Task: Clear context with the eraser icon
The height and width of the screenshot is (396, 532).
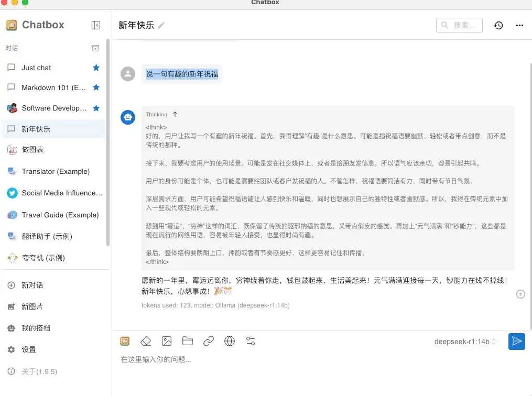Action: 146,341
